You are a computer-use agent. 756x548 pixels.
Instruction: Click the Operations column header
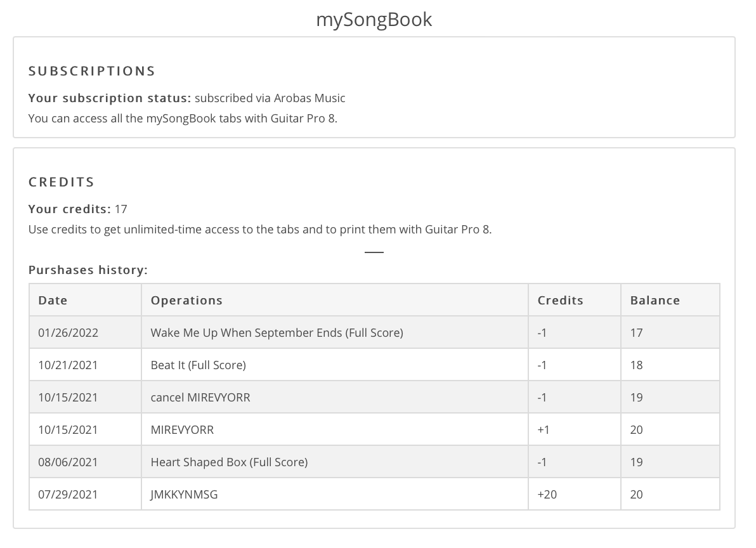coord(186,300)
